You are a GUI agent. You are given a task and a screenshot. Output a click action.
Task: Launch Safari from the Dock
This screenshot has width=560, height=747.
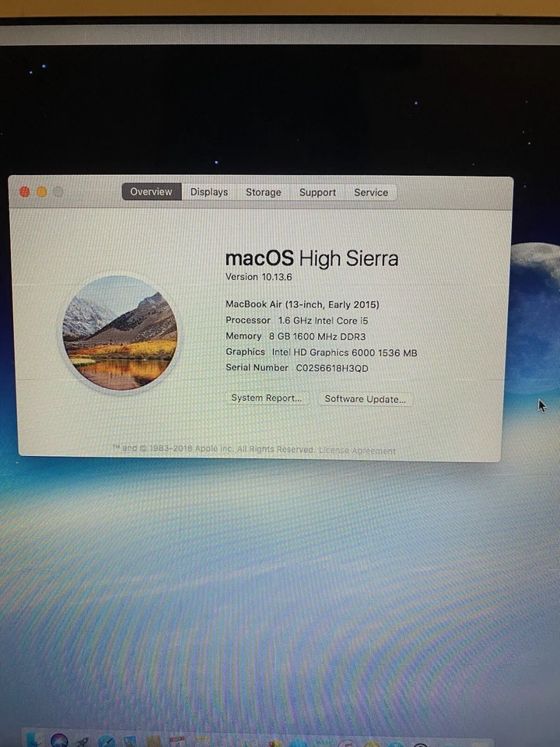[x=106, y=741]
